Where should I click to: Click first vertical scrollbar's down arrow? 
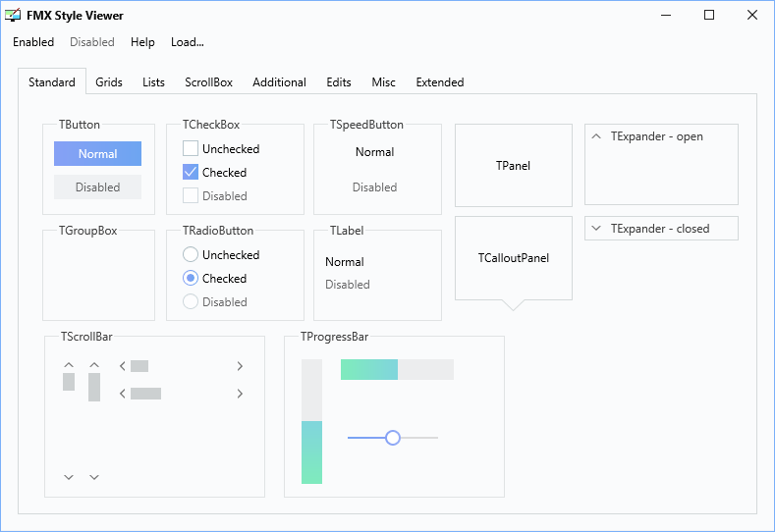(x=69, y=477)
